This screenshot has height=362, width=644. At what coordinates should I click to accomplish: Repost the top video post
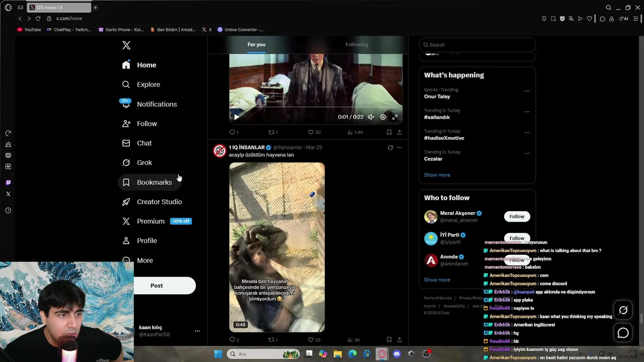point(273,132)
